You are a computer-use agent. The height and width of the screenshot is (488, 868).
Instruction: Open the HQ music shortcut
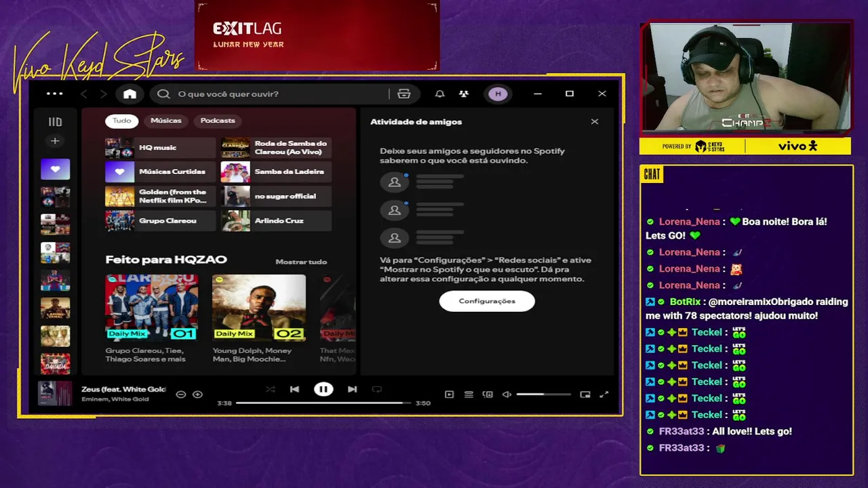pos(161,148)
